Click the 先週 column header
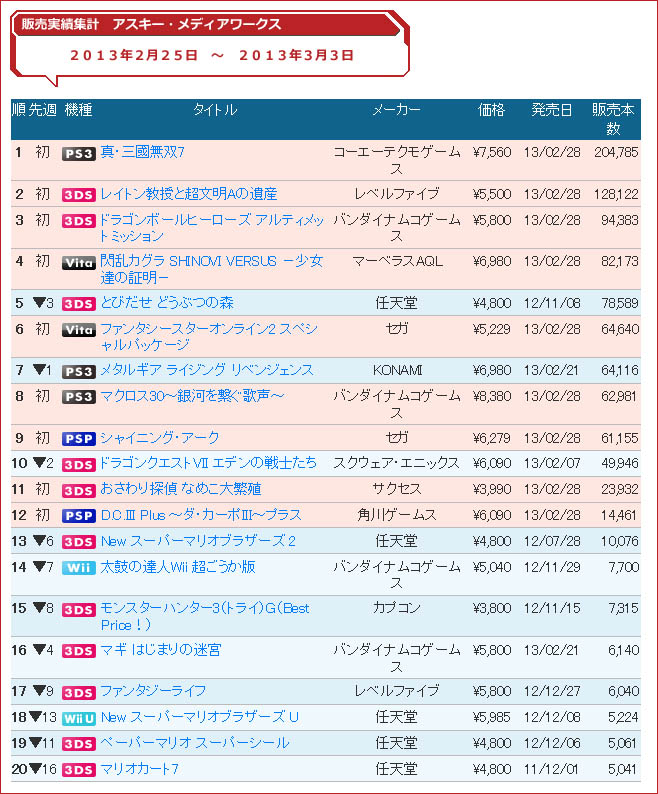The image size is (658, 794). 43,110
